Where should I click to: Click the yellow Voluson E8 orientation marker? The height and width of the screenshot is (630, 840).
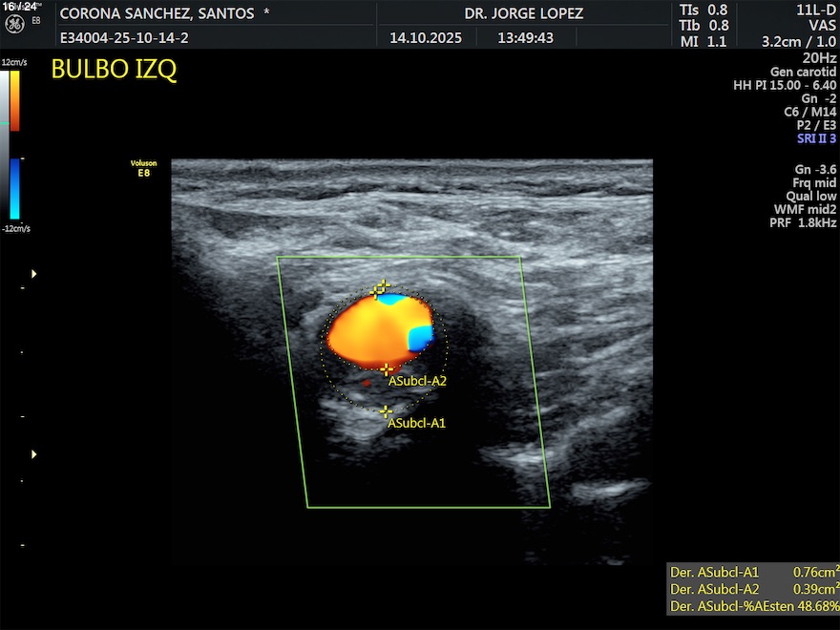(x=143, y=168)
